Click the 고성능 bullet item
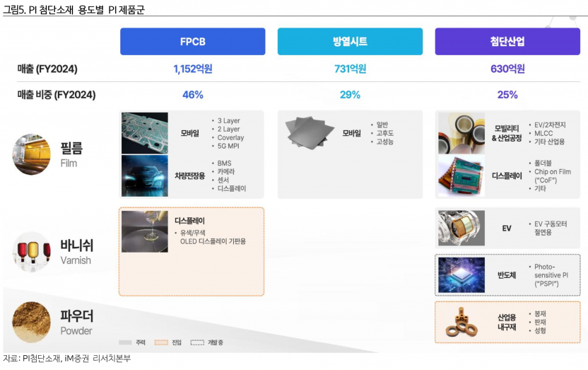588x370 pixels. click(x=385, y=141)
